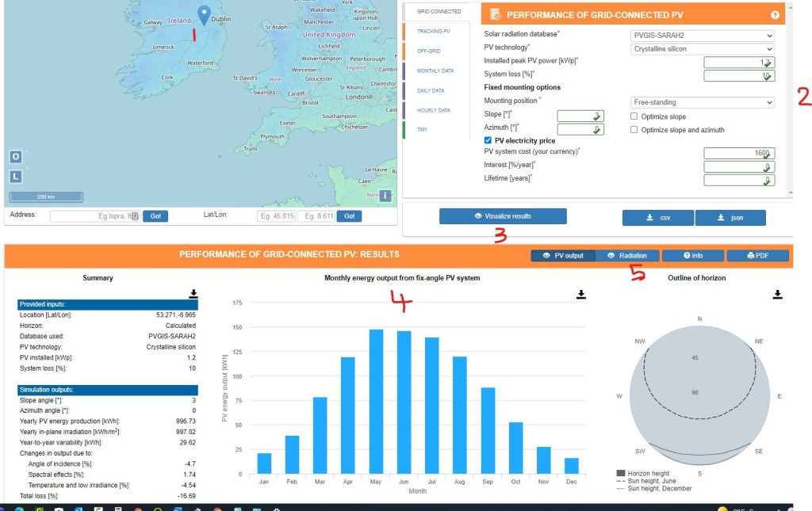This screenshot has width=812, height=511.
Task: Change the Mounting position dropdown
Action: click(x=702, y=101)
